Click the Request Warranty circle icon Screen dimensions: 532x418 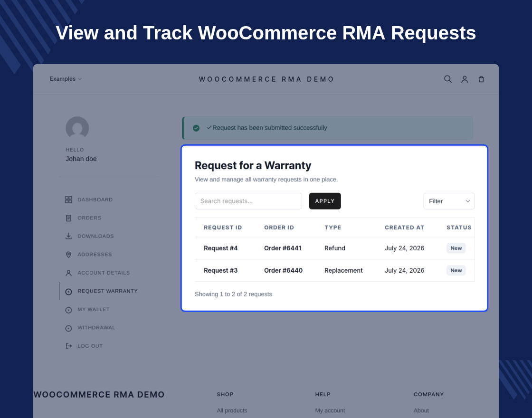click(68, 292)
